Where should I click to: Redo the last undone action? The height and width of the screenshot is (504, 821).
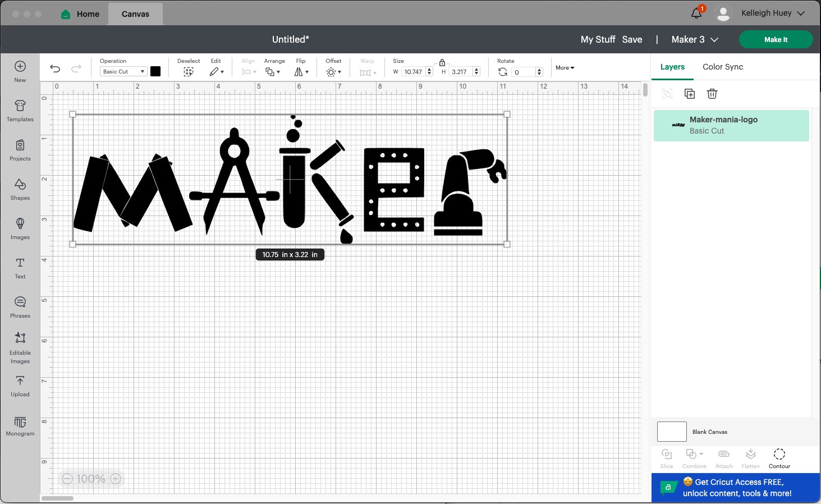pyautogui.click(x=76, y=68)
